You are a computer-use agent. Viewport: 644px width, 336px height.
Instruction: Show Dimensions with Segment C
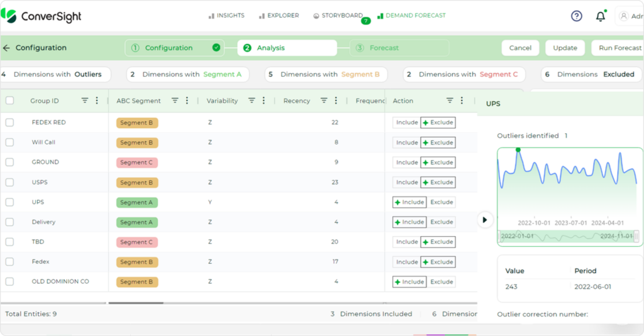tap(464, 74)
